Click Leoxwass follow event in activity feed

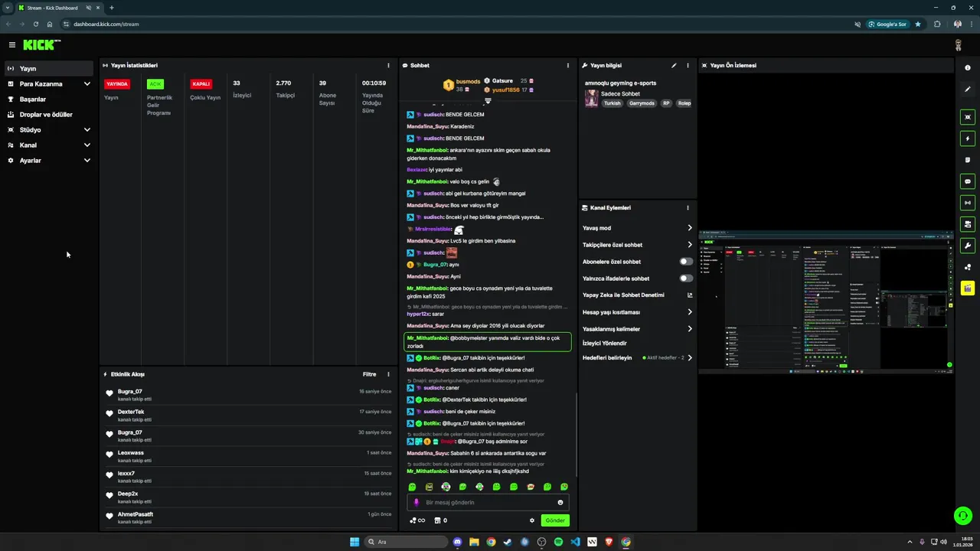(x=249, y=455)
